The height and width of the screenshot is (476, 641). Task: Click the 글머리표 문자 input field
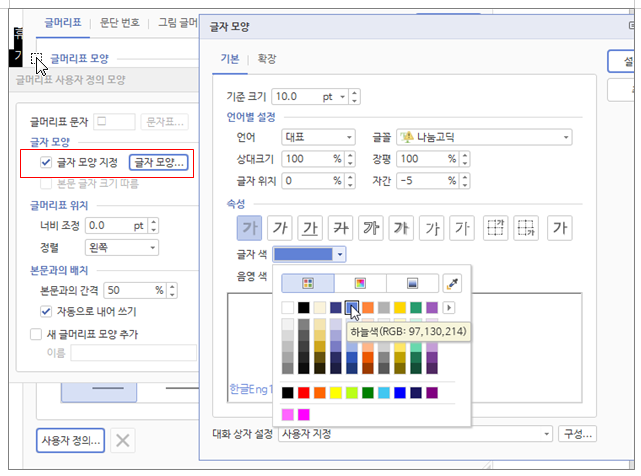click(114, 121)
